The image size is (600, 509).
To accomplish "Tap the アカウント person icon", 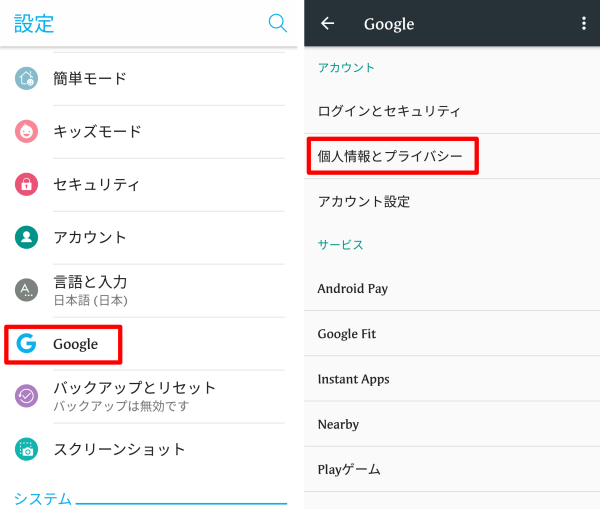I will tap(26, 237).
